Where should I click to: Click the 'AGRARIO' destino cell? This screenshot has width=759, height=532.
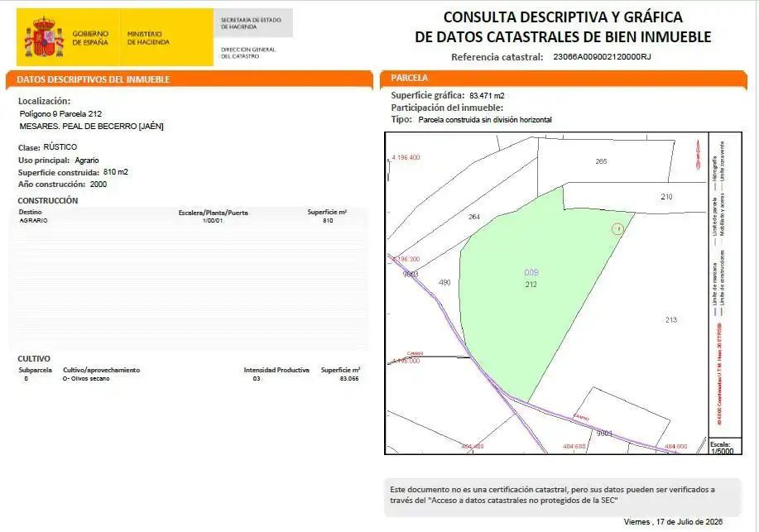(x=33, y=220)
